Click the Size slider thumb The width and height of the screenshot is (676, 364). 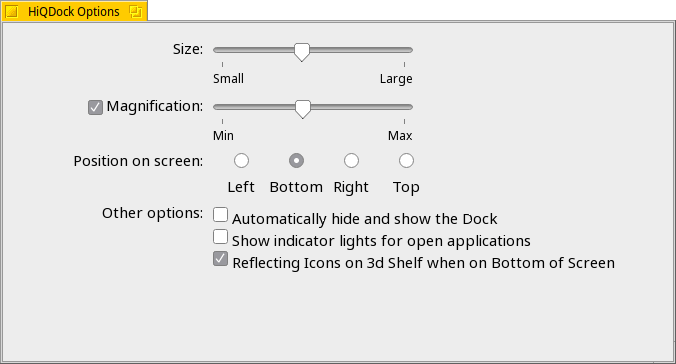(302, 52)
